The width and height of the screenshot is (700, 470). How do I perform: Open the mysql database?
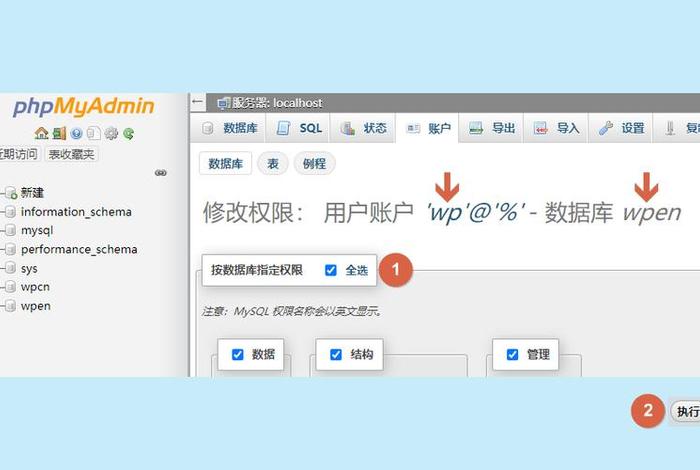pos(37,230)
